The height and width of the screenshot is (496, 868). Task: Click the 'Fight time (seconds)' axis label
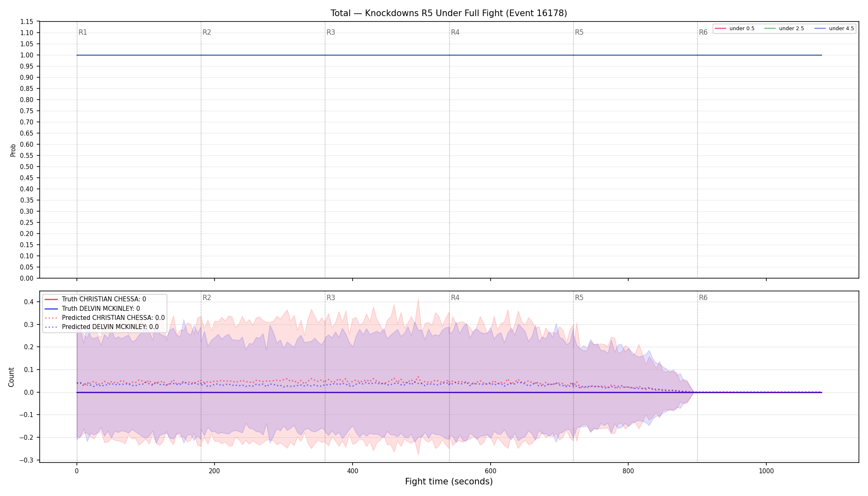coord(449,482)
